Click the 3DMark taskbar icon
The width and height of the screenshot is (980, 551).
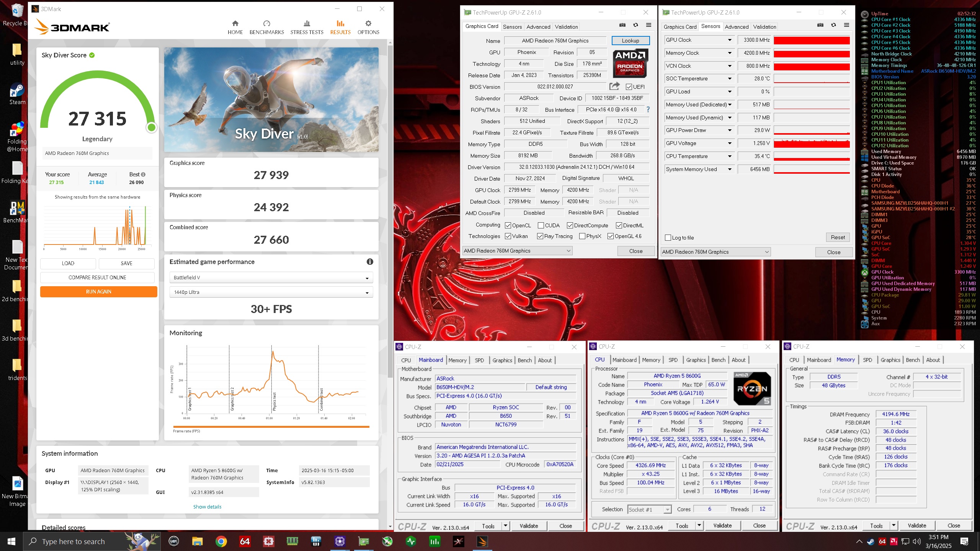482,541
